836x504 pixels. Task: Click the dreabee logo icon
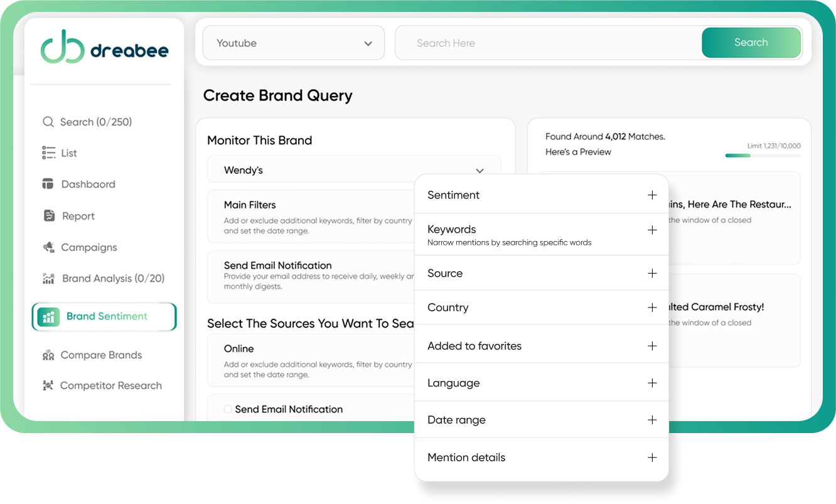[x=62, y=47]
